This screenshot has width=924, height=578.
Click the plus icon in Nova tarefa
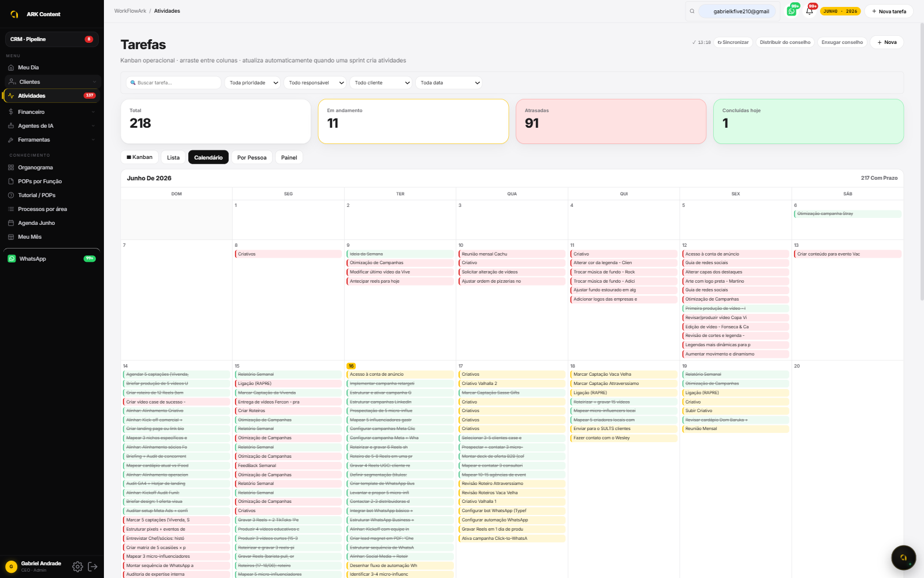coord(874,12)
